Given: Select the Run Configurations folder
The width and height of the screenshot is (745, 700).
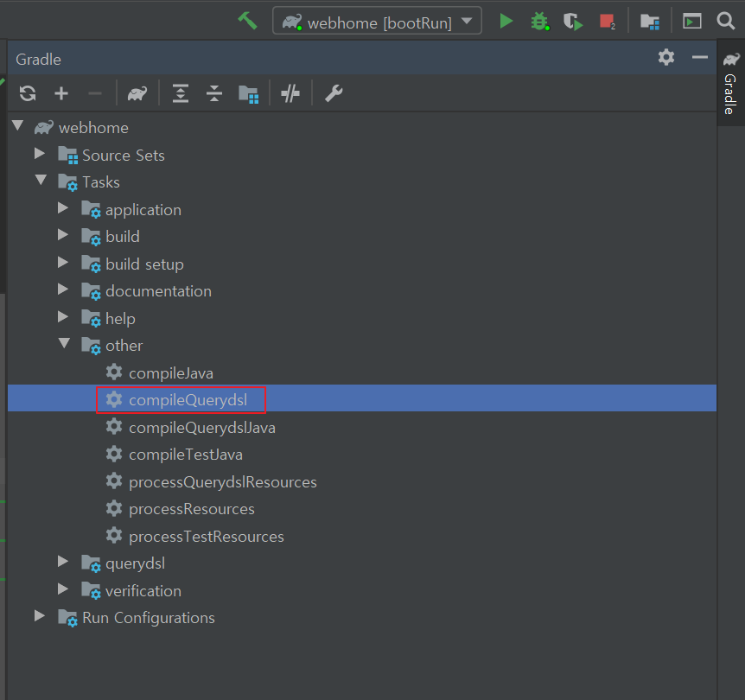Looking at the screenshot, I should 149,618.
